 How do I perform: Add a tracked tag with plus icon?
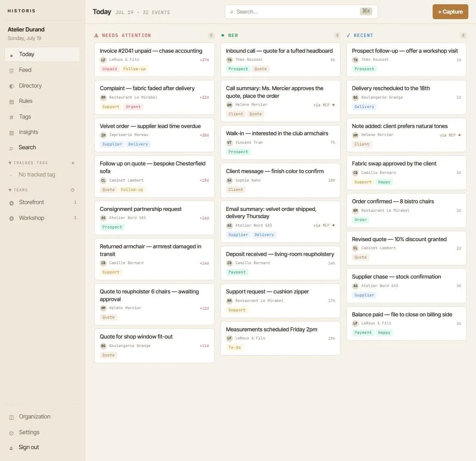pyautogui.click(x=73, y=163)
